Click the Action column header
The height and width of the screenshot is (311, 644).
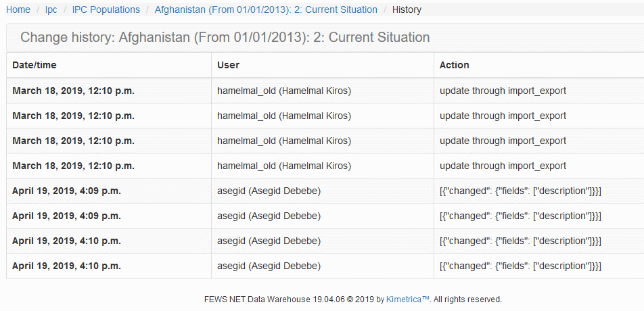454,65
